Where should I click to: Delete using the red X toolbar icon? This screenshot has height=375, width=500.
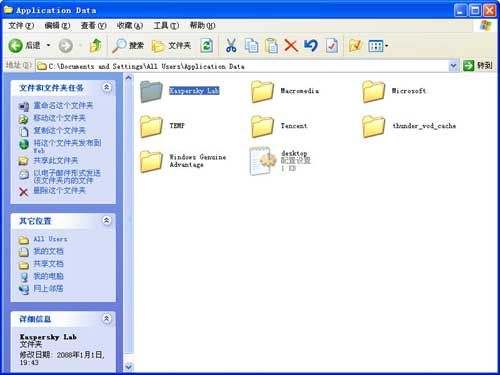point(291,46)
